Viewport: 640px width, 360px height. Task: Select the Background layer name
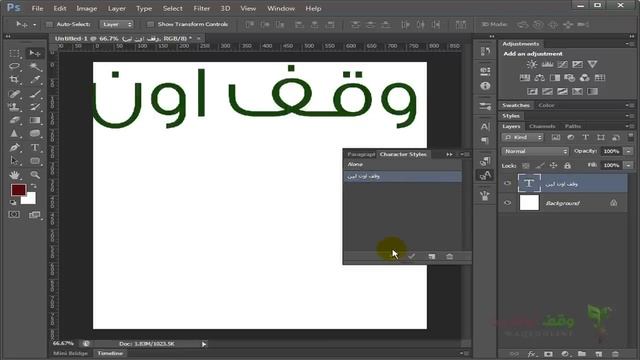pyautogui.click(x=562, y=203)
